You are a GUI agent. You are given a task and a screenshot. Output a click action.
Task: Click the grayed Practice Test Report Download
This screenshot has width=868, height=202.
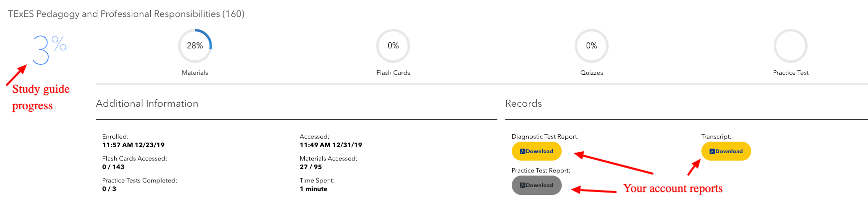pyautogui.click(x=536, y=186)
